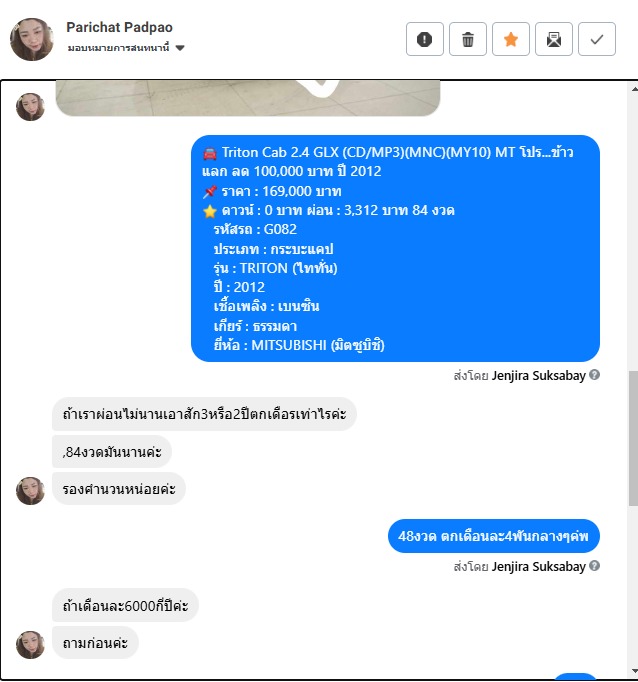Expand the assign conversation dropdown arrow

coord(180,48)
